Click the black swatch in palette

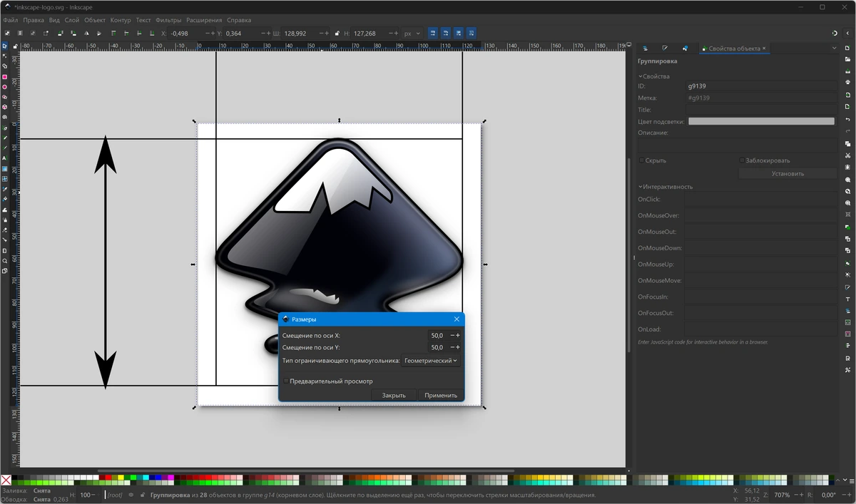16,478
